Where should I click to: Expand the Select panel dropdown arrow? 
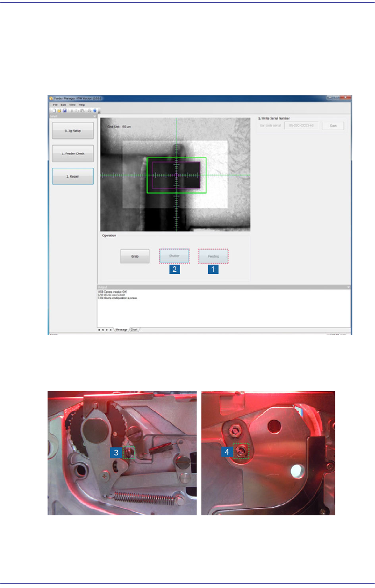(95, 116)
